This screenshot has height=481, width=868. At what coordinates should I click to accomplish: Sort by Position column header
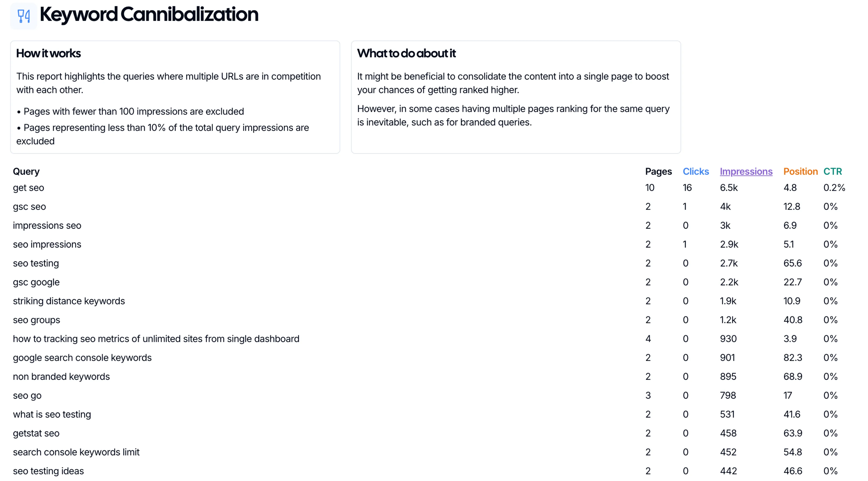coord(800,171)
